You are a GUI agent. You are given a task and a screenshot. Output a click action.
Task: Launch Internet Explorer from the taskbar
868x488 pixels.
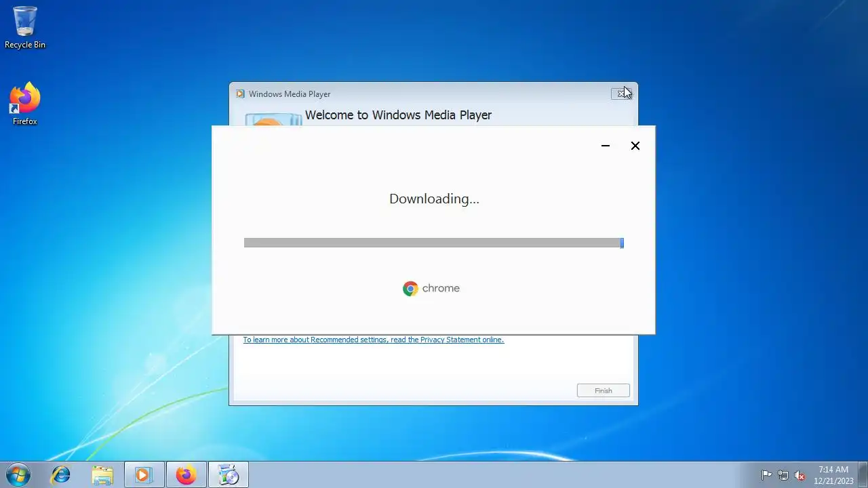[61, 475]
